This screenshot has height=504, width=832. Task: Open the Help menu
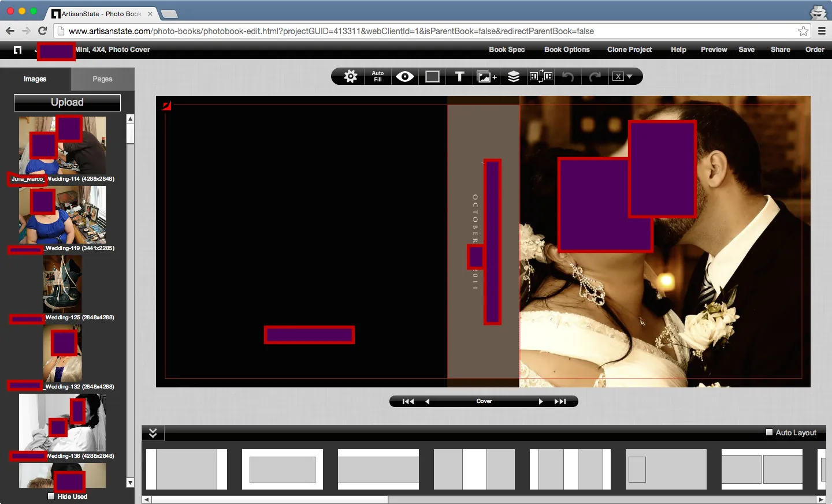[x=678, y=50]
